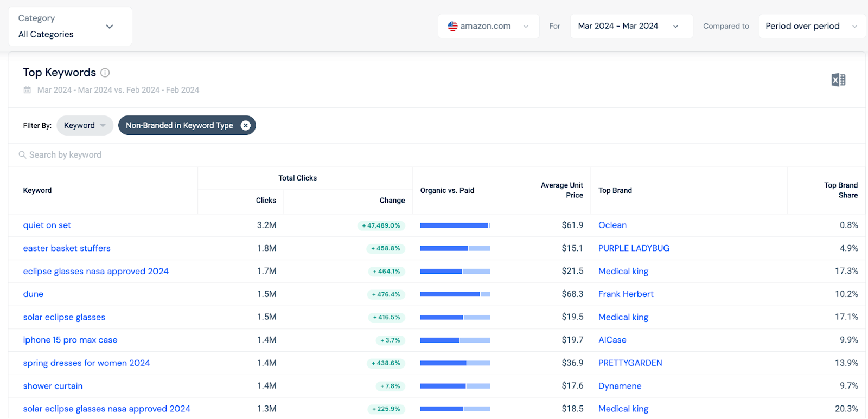Screen dimensions: 868x419
Task: Export table to Excel icon
Action: point(838,80)
